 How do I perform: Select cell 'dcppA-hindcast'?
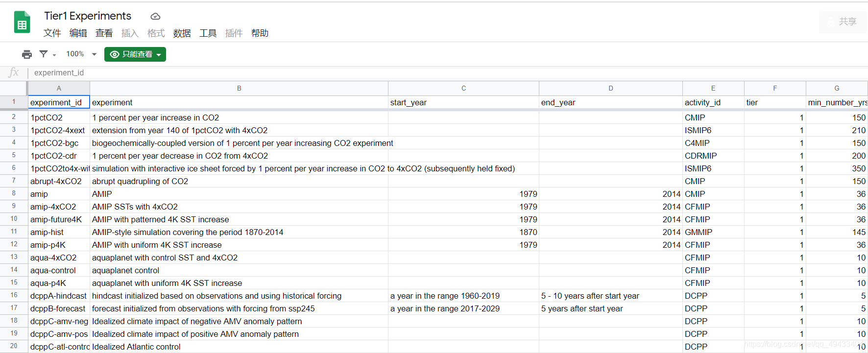click(x=59, y=296)
